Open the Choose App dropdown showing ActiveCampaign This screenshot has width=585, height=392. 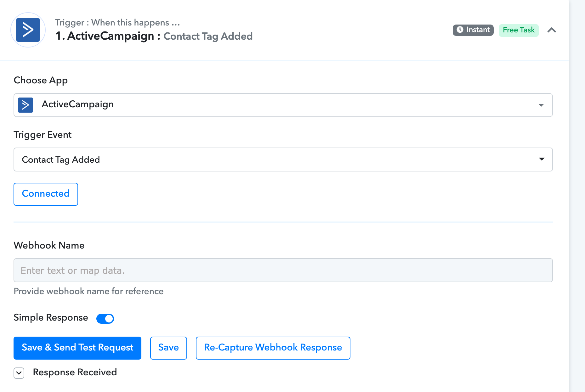click(283, 105)
